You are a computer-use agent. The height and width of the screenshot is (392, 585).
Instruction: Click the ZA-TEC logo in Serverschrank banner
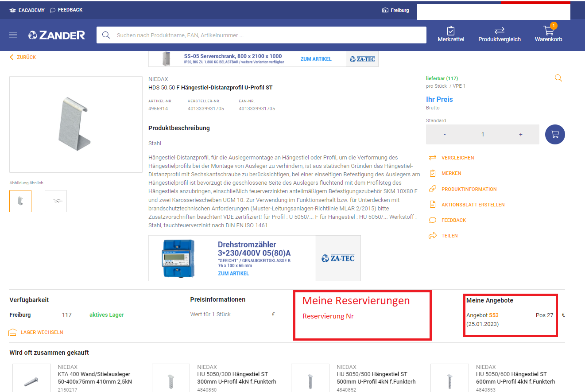point(362,59)
